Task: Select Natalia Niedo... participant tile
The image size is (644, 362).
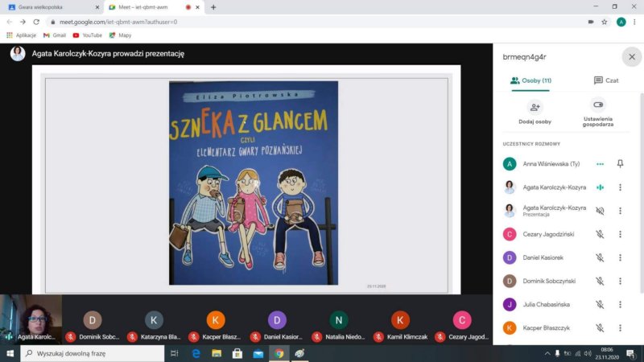Action: [339, 319]
